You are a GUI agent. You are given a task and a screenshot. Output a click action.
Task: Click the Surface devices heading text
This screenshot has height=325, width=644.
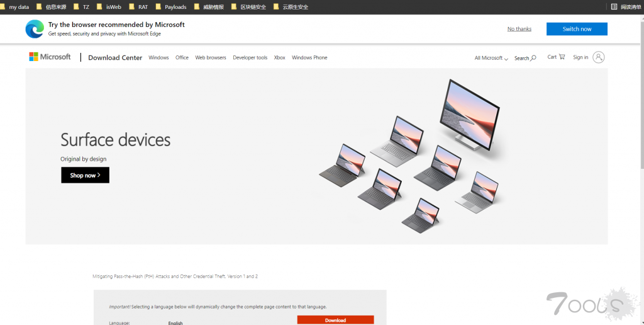[x=116, y=140]
